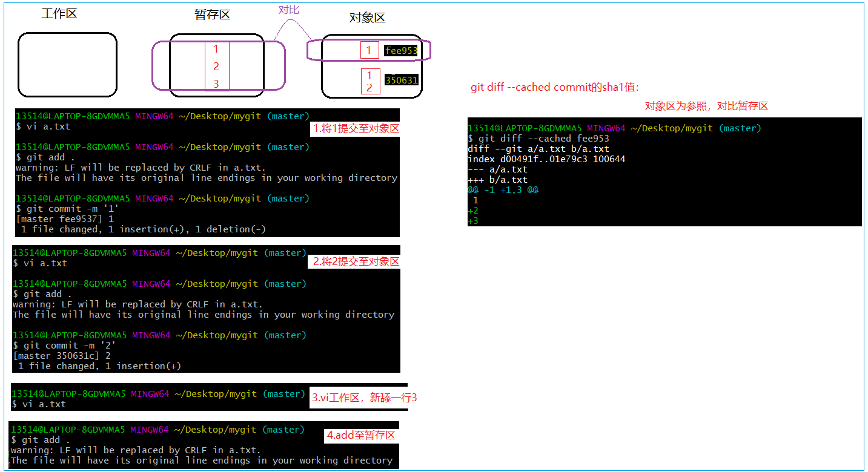Click the purple 对比 label
The image size is (868, 472).
click(x=288, y=10)
